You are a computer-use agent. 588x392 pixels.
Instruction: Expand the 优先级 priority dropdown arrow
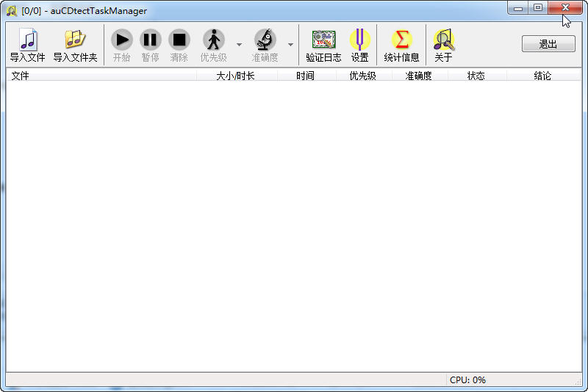240,45
